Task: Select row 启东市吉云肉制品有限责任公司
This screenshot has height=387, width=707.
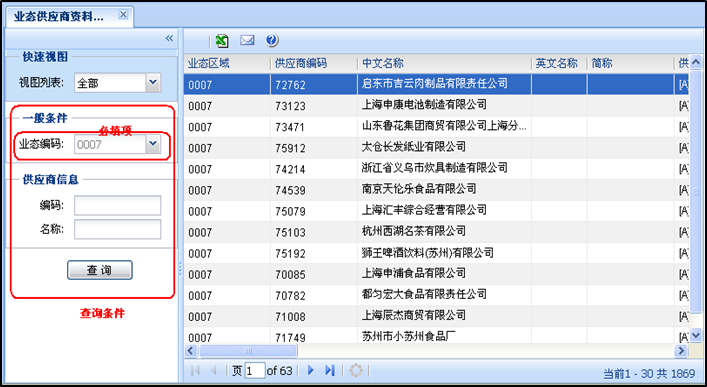Action: pyautogui.click(x=436, y=84)
